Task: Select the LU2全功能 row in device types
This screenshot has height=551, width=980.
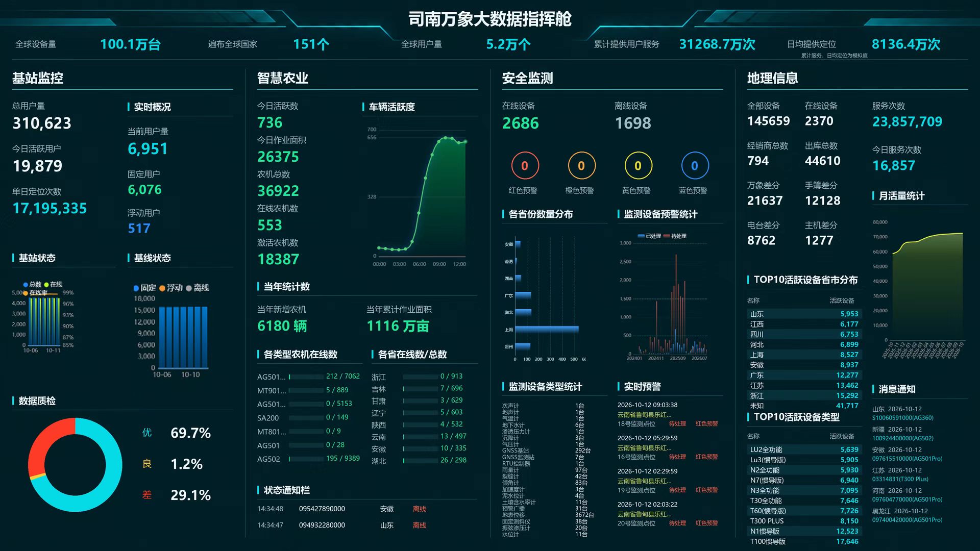Action: [x=804, y=450]
